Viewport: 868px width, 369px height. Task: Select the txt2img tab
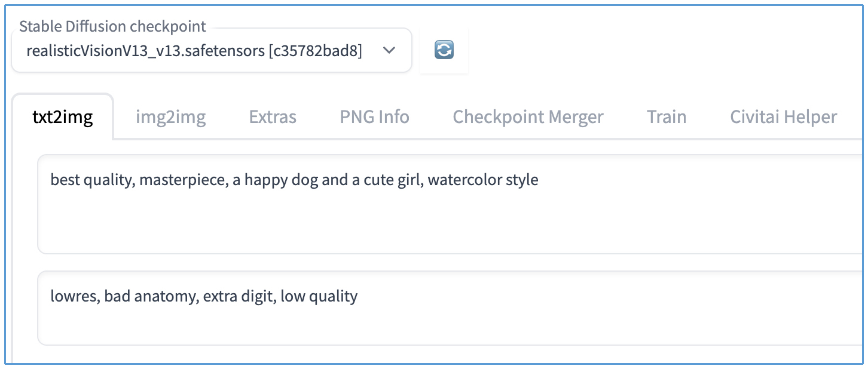pyautogui.click(x=63, y=117)
